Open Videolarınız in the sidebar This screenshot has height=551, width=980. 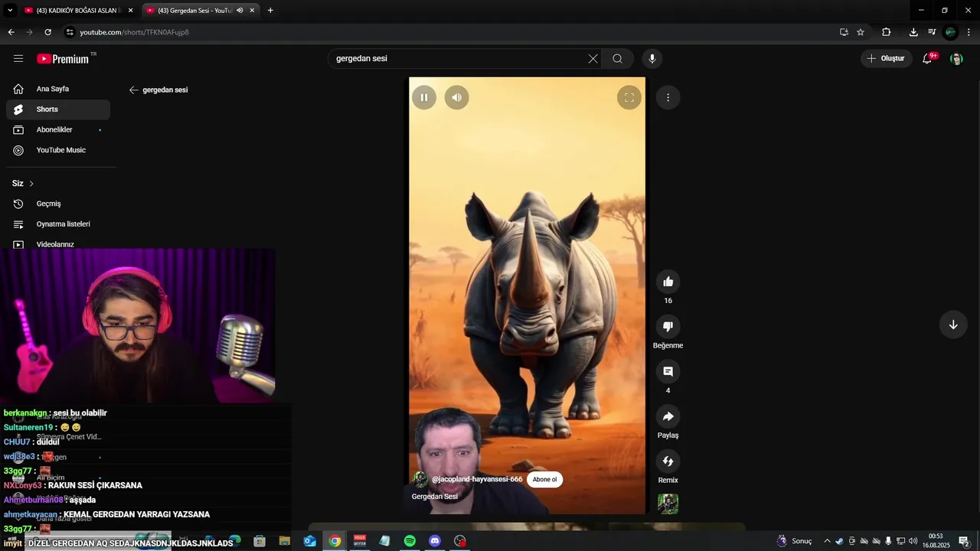pos(58,244)
